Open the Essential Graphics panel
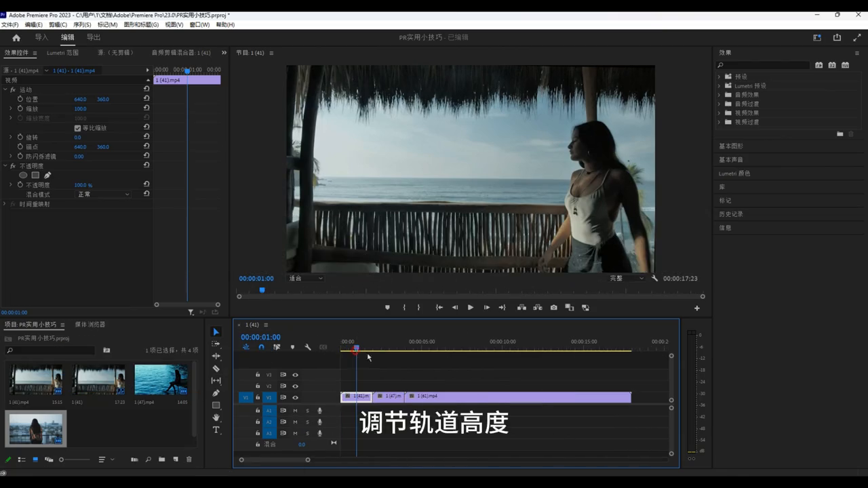The width and height of the screenshot is (868, 488). [731, 146]
